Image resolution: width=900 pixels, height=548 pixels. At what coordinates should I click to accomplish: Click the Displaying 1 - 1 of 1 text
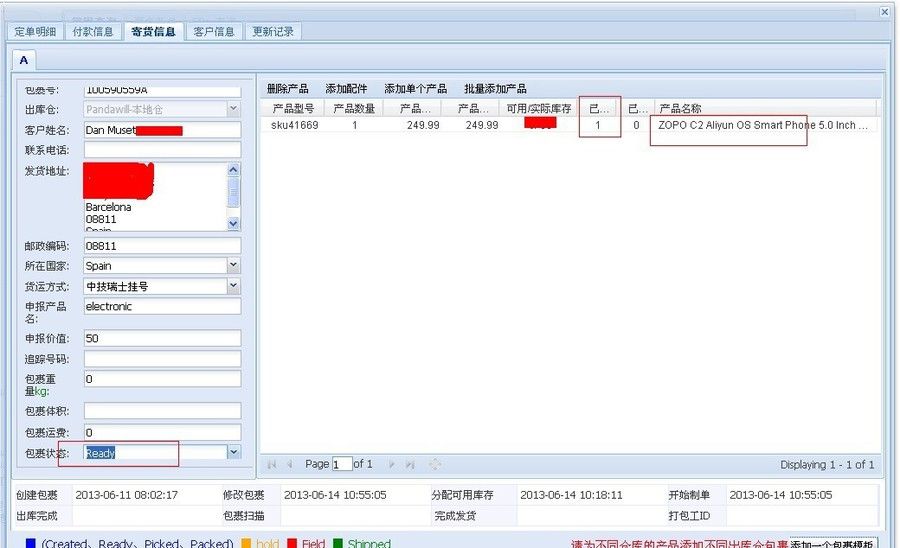tap(827, 465)
